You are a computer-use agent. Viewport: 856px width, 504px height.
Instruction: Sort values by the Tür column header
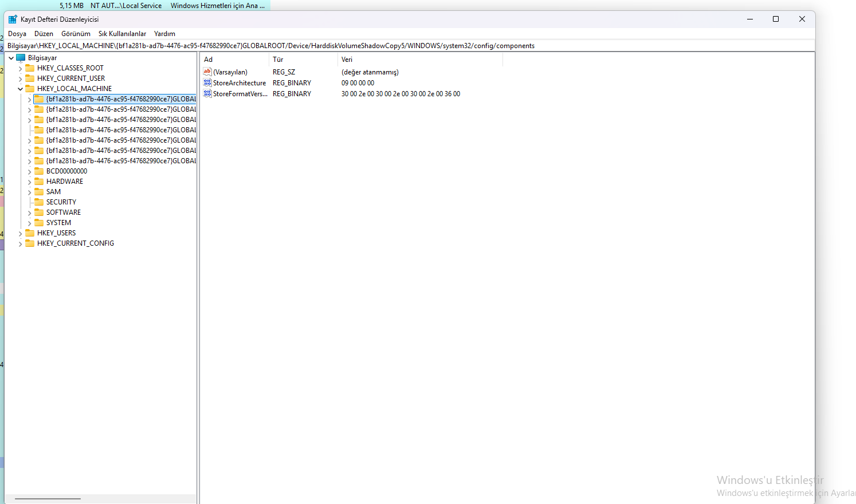pyautogui.click(x=303, y=60)
